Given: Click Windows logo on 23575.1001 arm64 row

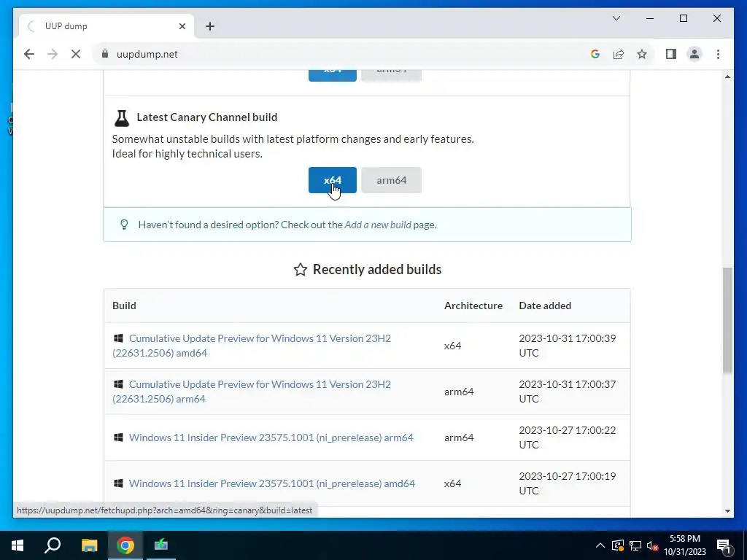Looking at the screenshot, I should click(118, 437).
